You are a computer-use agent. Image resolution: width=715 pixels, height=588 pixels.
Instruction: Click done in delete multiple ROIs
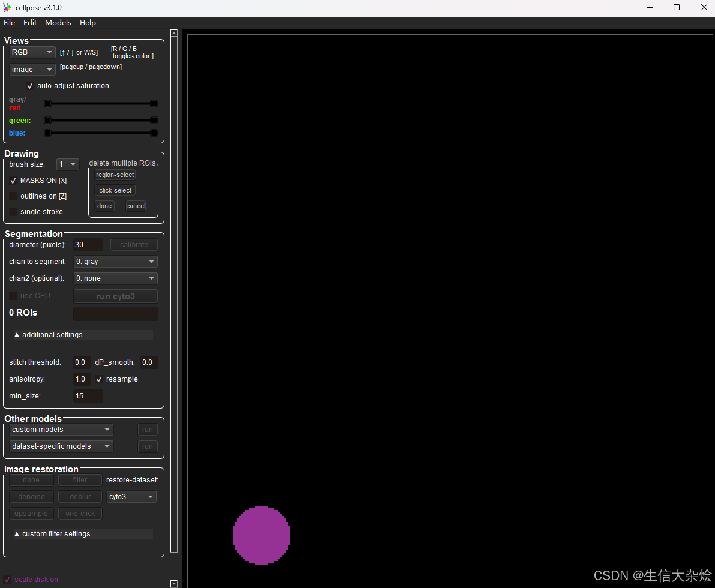pyautogui.click(x=104, y=206)
